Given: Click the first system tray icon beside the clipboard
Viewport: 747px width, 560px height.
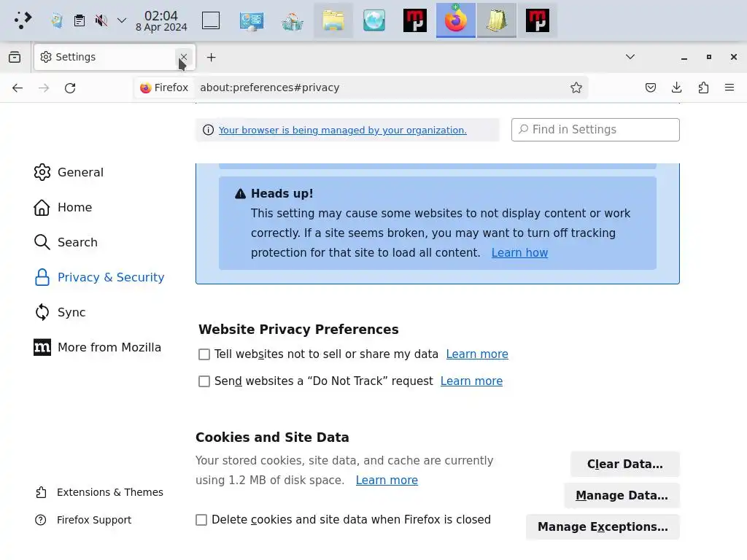Looking at the screenshot, I should (57, 20).
